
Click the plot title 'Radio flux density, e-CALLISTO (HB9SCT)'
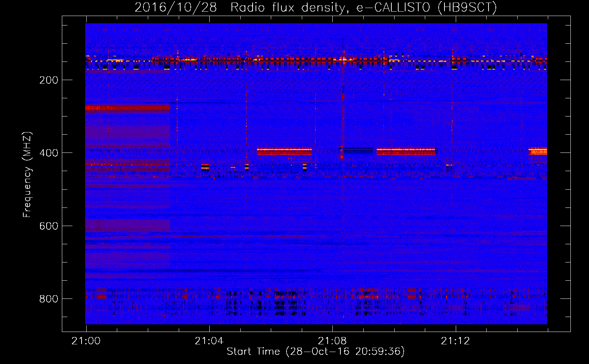coord(364,7)
